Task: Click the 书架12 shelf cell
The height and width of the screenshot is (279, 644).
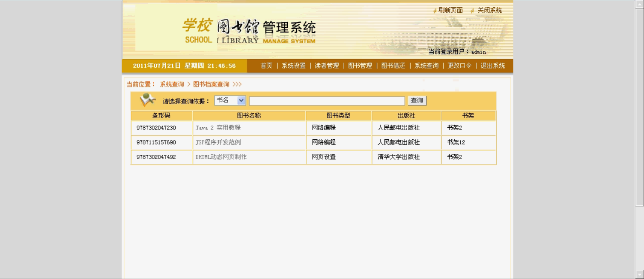Action: pyautogui.click(x=468, y=142)
